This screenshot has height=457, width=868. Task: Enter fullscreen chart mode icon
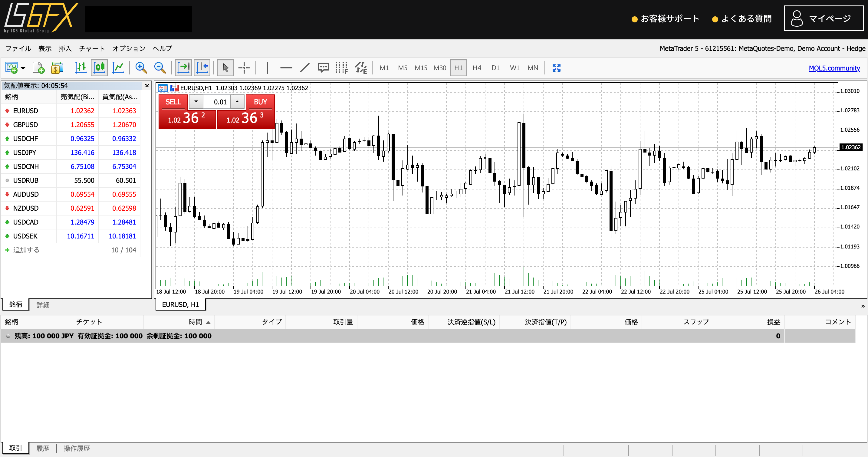[556, 68]
